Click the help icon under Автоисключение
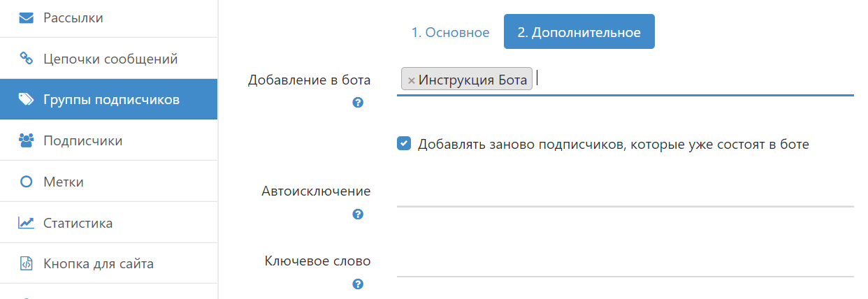 click(x=358, y=214)
